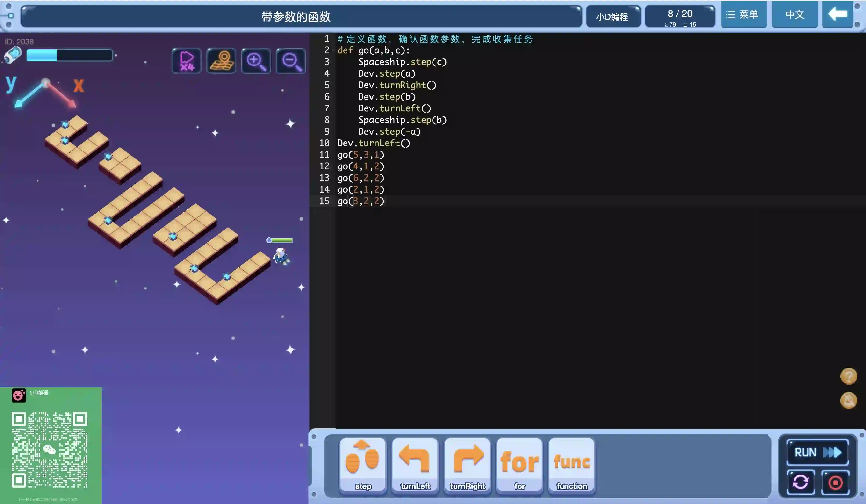The width and height of the screenshot is (866, 504).
Task: Insert the step command block
Action: point(363,464)
